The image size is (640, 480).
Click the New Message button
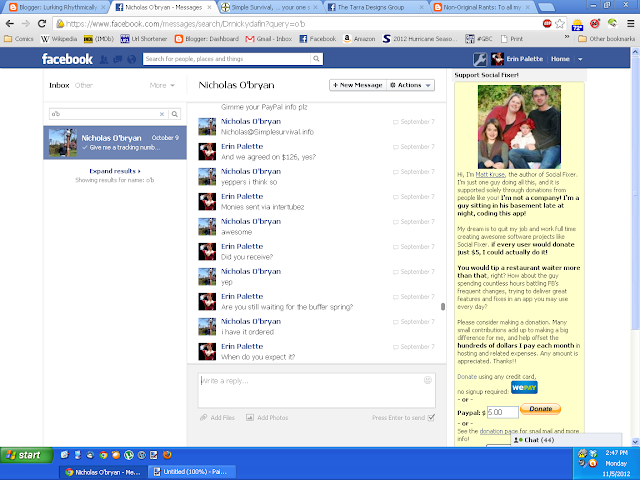point(358,85)
